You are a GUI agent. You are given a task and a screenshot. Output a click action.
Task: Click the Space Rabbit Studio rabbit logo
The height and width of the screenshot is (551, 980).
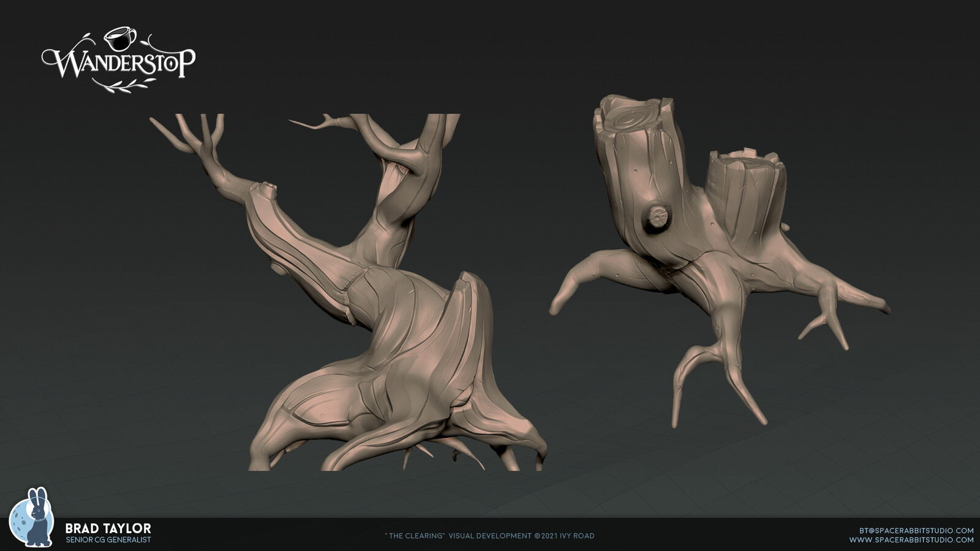[x=31, y=517]
